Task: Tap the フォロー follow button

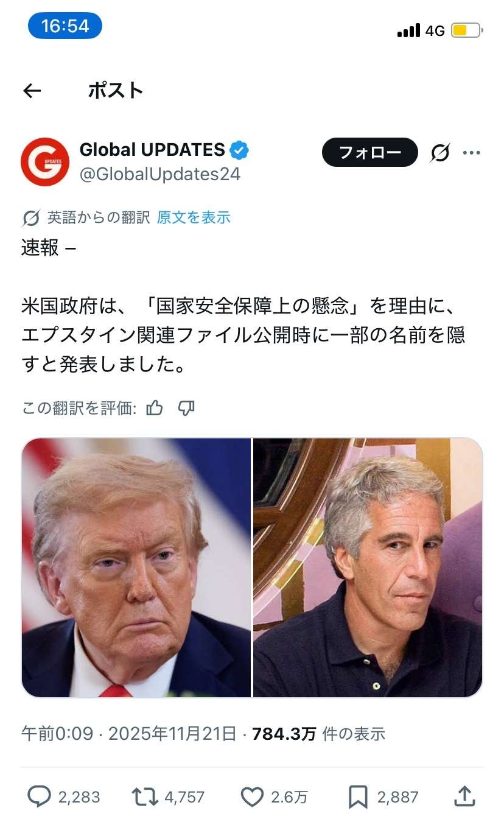Action: tap(370, 152)
